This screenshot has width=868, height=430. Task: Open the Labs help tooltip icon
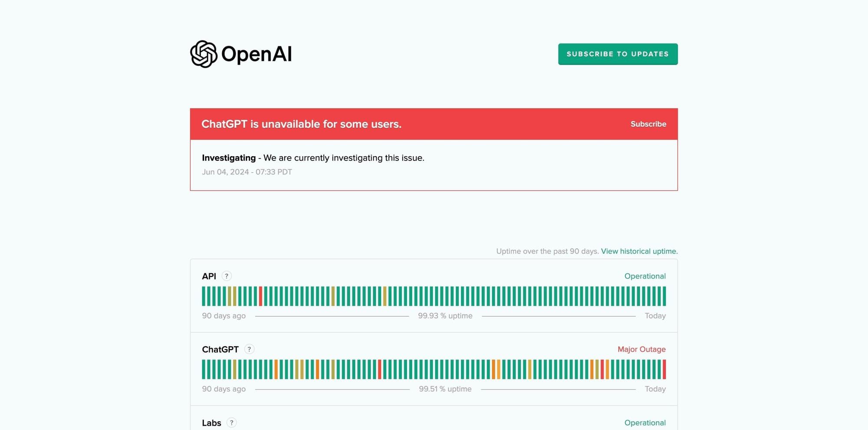click(x=231, y=422)
